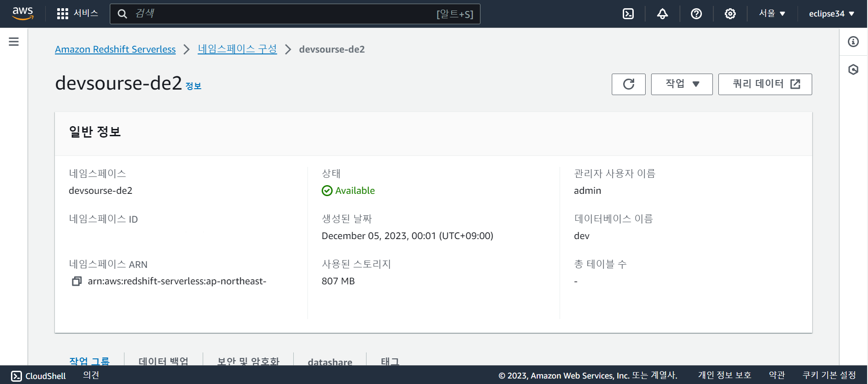This screenshot has width=868, height=384.
Task: Click the Available status text
Action: [355, 191]
